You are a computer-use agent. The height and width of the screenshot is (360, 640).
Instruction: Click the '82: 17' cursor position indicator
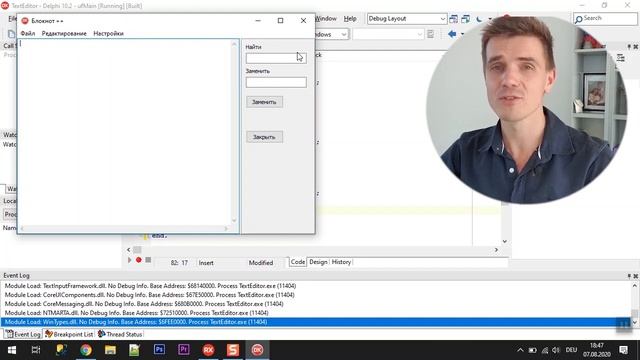click(179, 263)
